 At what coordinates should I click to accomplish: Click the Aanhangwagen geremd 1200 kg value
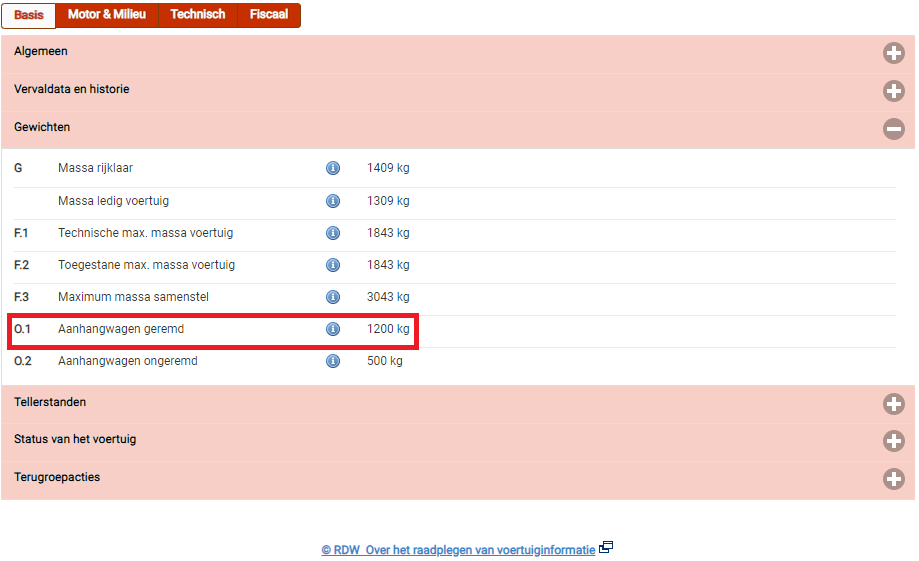[x=388, y=329]
